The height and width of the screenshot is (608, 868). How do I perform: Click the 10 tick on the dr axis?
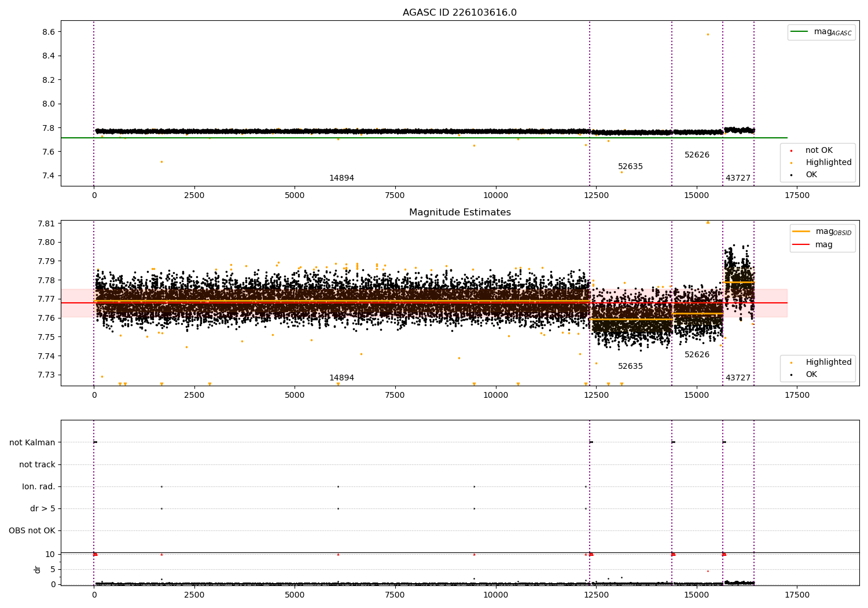[x=50, y=555]
